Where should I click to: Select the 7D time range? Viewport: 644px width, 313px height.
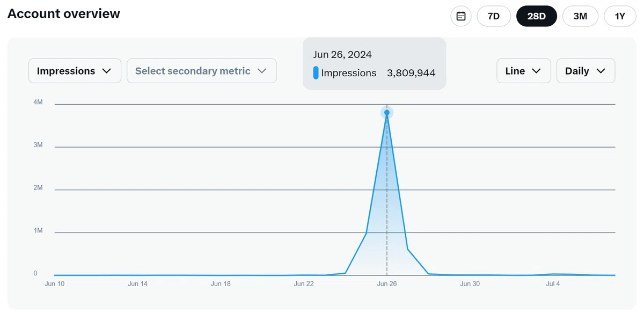[x=494, y=16]
